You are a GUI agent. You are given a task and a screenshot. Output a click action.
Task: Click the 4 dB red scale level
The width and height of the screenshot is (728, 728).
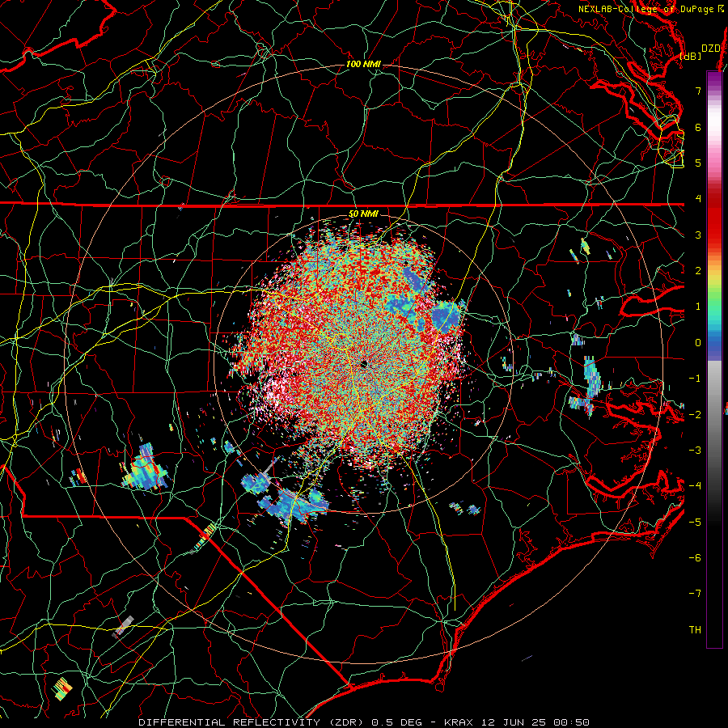(x=698, y=198)
